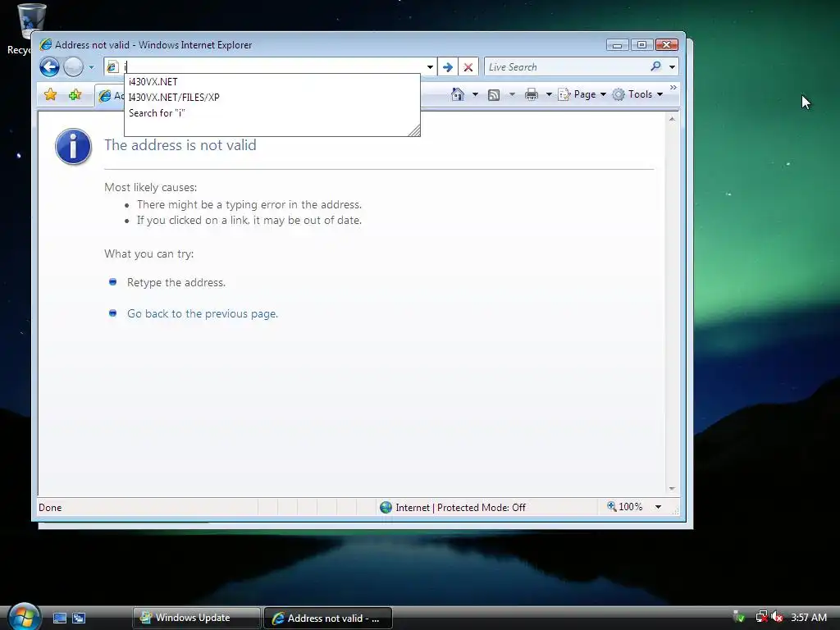
Task: Click the Live Search input box
Action: (566, 67)
